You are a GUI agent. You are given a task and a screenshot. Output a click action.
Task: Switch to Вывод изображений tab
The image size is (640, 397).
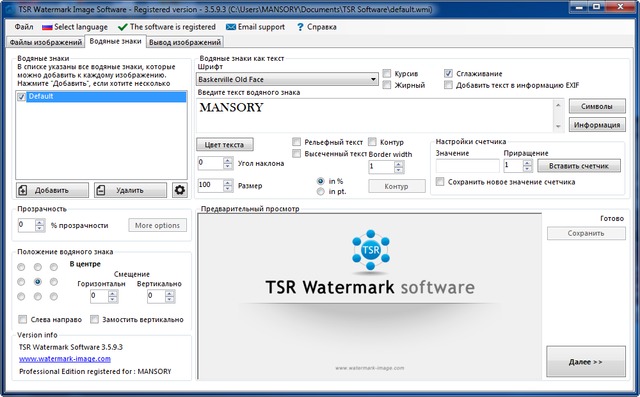tap(185, 42)
